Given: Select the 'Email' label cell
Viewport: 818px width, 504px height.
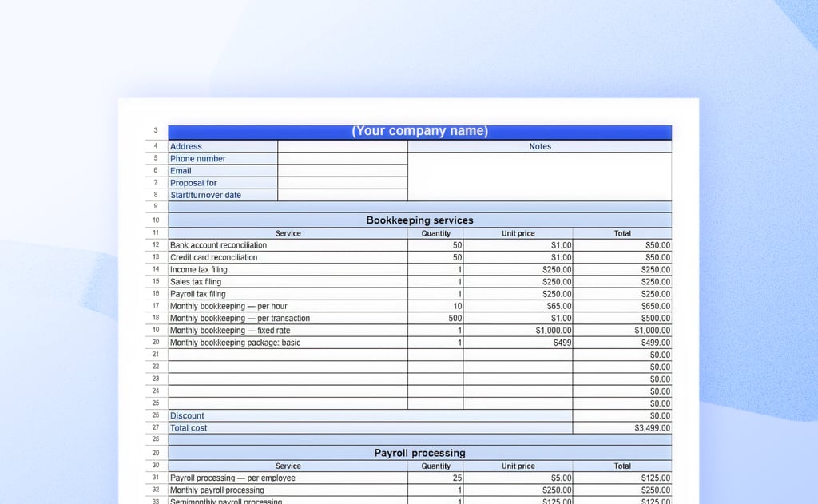Looking at the screenshot, I should (x=223, y=171).
